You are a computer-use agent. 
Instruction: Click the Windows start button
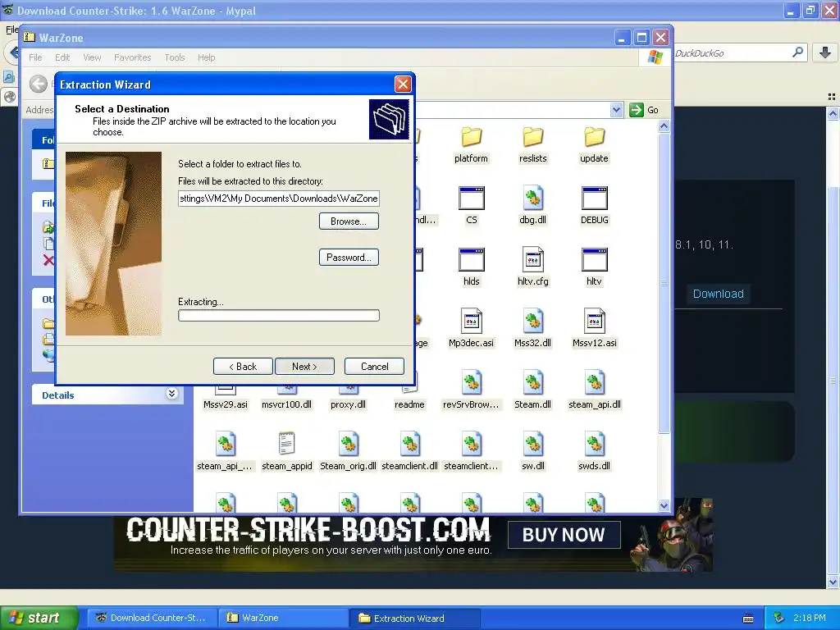(39, 618)
